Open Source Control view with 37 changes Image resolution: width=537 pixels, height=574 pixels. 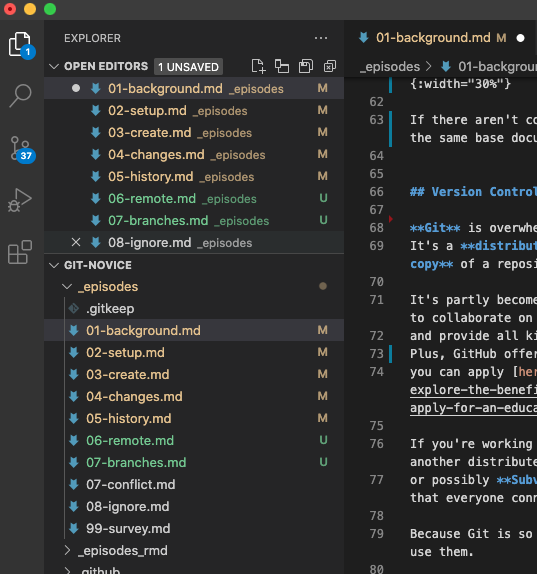click(x=21, y=149)
